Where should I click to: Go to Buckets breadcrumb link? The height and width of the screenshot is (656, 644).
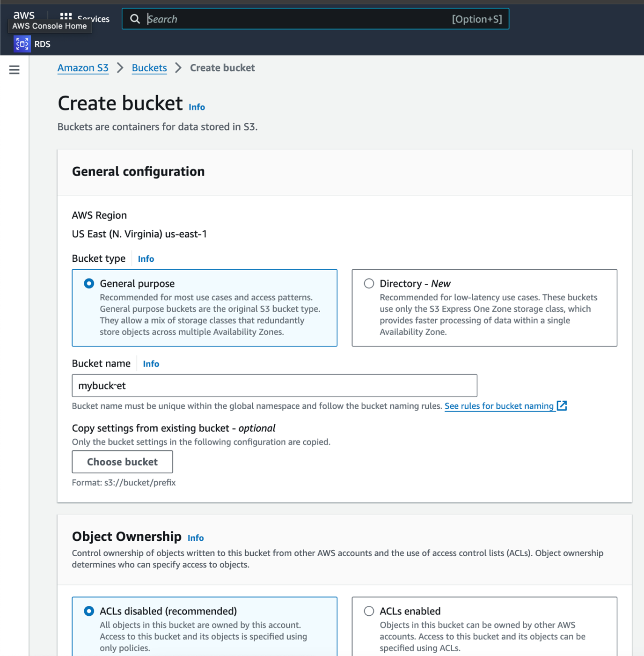coord(149,68)
